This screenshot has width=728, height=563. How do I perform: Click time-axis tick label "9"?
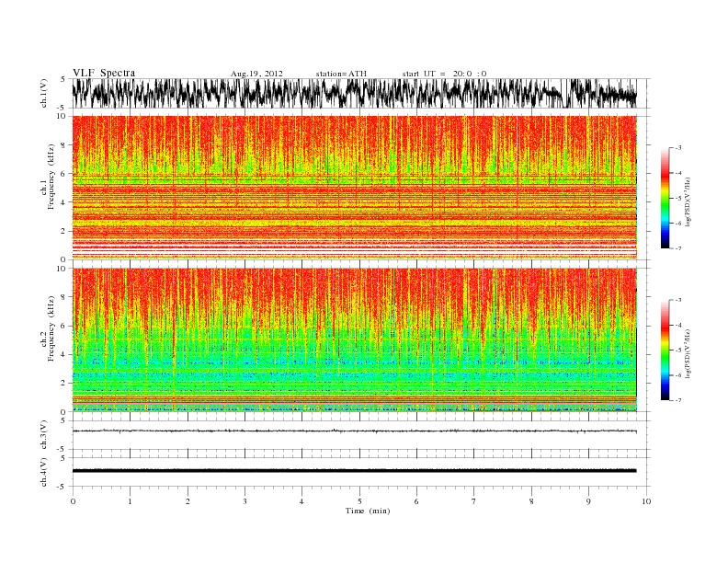(588, 501)
